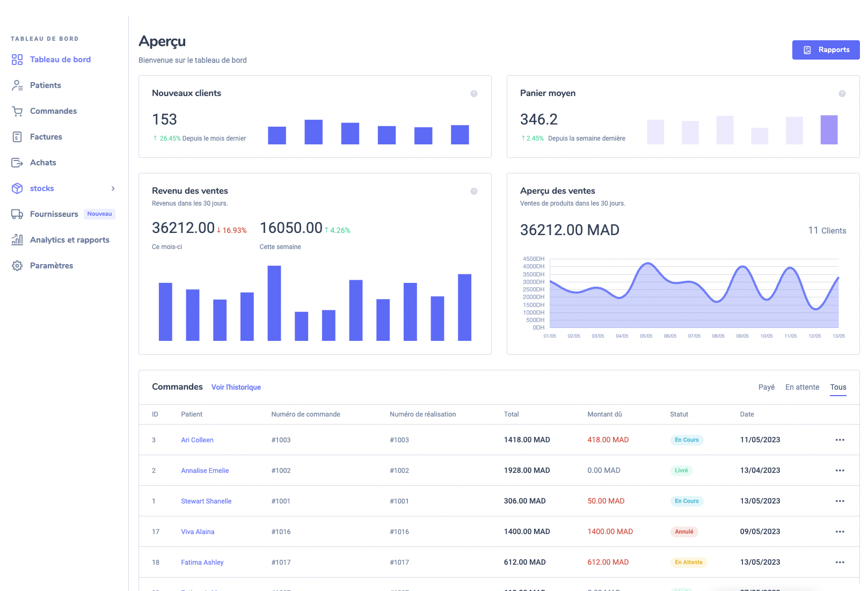Open patient Stewart Shanelle

coord(206,501)
